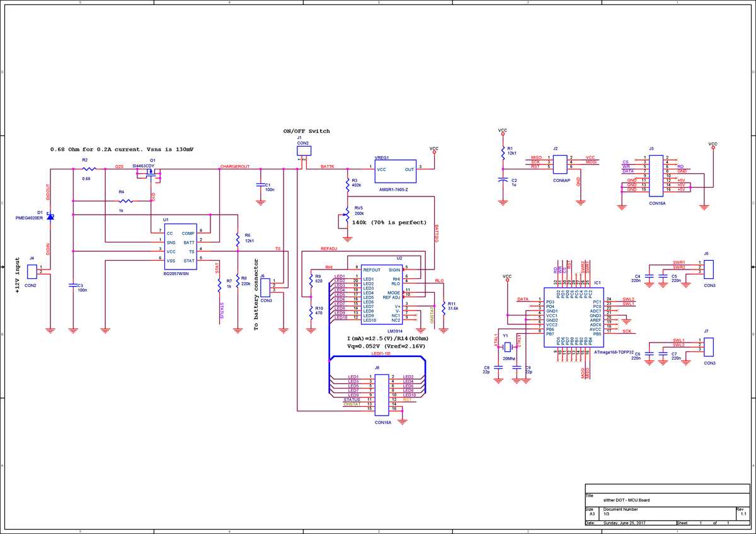Select capacitor C2 1u symbol

point(503,179)
